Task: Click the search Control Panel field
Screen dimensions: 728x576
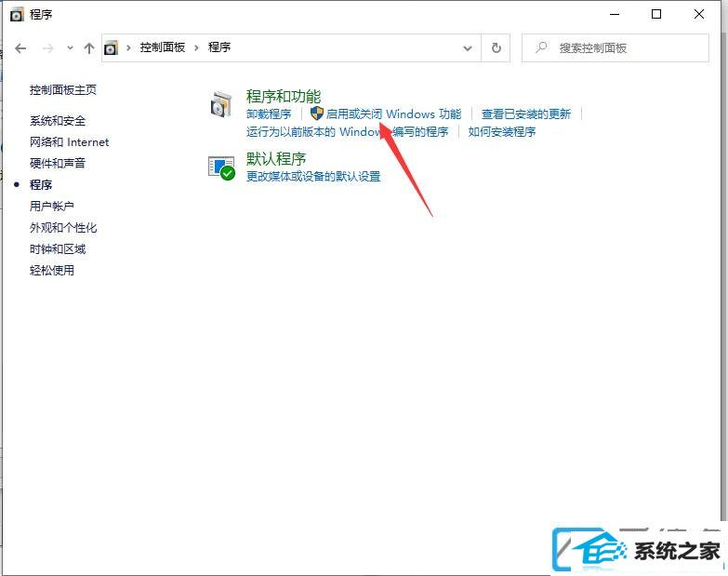Action: (x=615, y=47)
